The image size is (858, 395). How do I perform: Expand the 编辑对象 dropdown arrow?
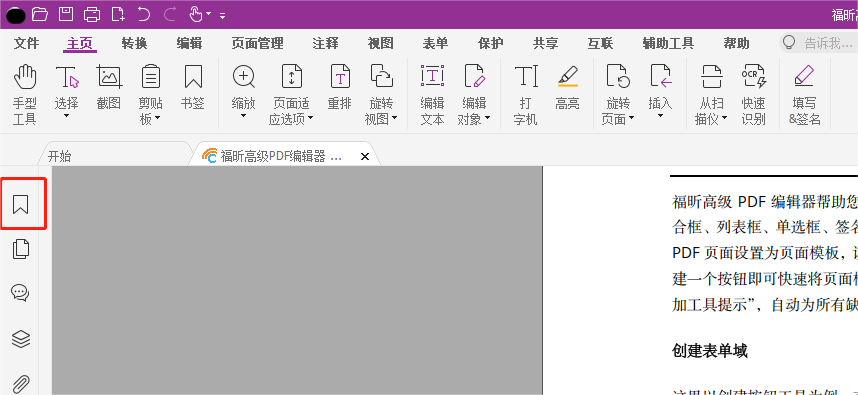pyautogui.click(x=487, y=119)
